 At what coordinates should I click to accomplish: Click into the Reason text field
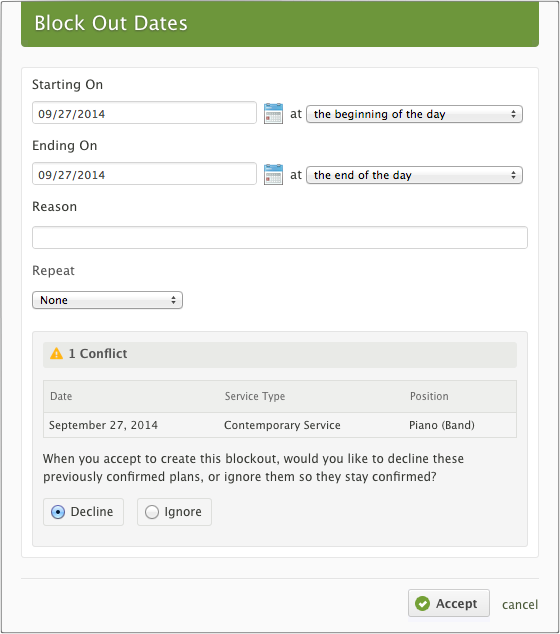pyautogui.click(x=280, y=237)
